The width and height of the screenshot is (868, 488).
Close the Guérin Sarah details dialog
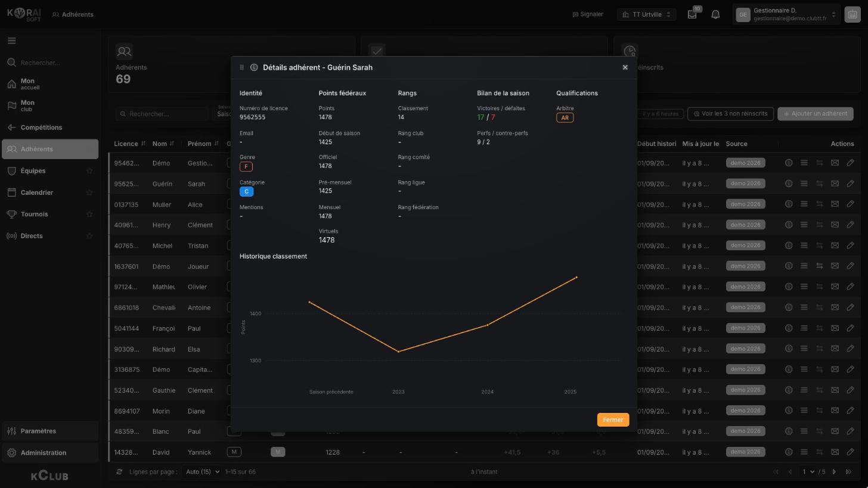625,67
